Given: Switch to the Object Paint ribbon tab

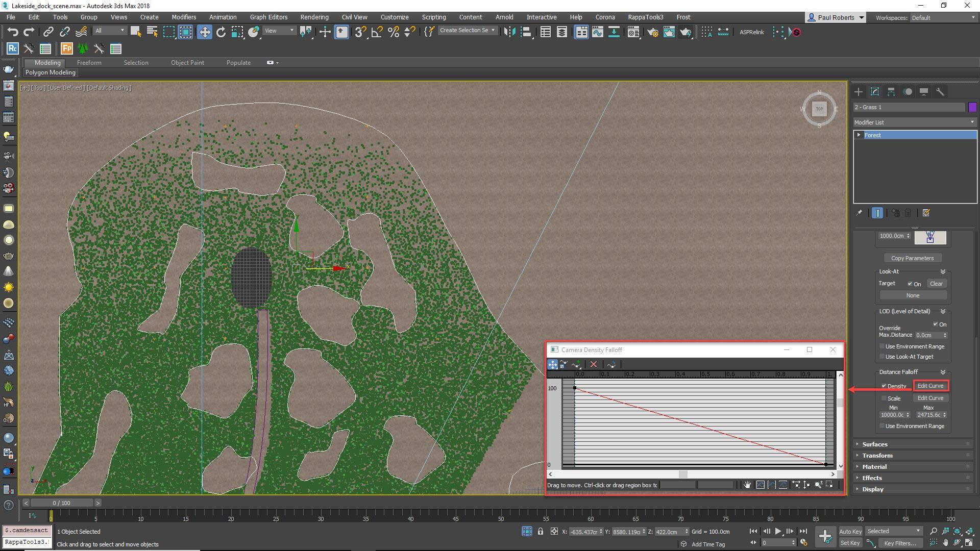Looking at the screenshot, I should [x=187, y=62].
